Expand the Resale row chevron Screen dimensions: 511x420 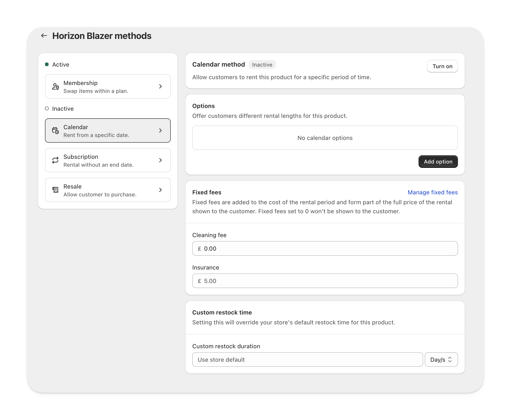tap(160, 190)
